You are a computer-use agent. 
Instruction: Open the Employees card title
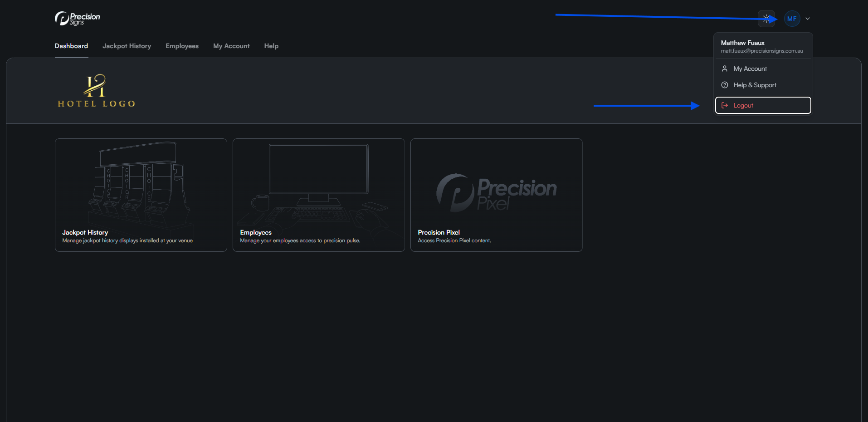point(256,232)
